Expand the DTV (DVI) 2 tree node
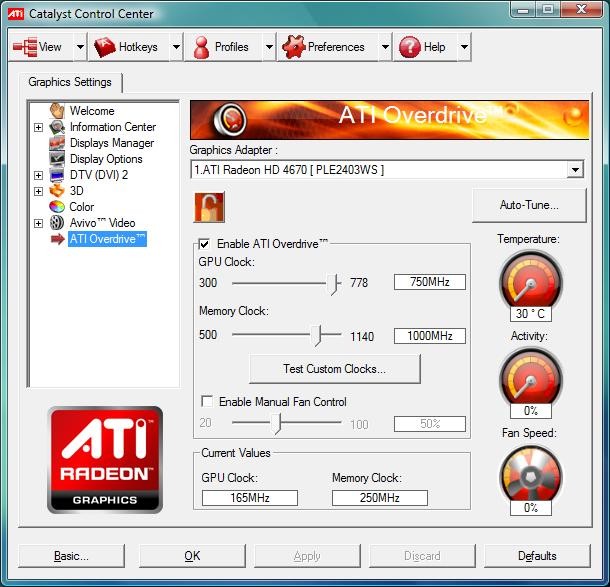 click(x=38, y=175)
